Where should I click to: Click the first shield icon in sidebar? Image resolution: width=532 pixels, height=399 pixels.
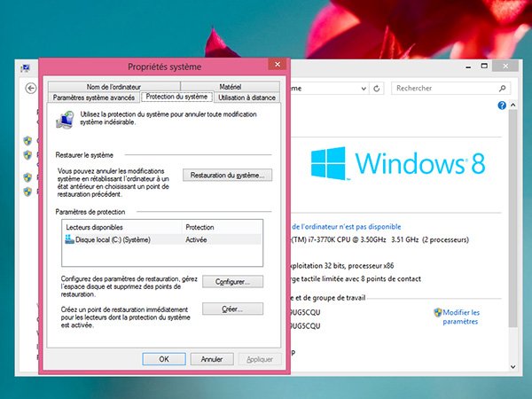click(x=27, y=140)
